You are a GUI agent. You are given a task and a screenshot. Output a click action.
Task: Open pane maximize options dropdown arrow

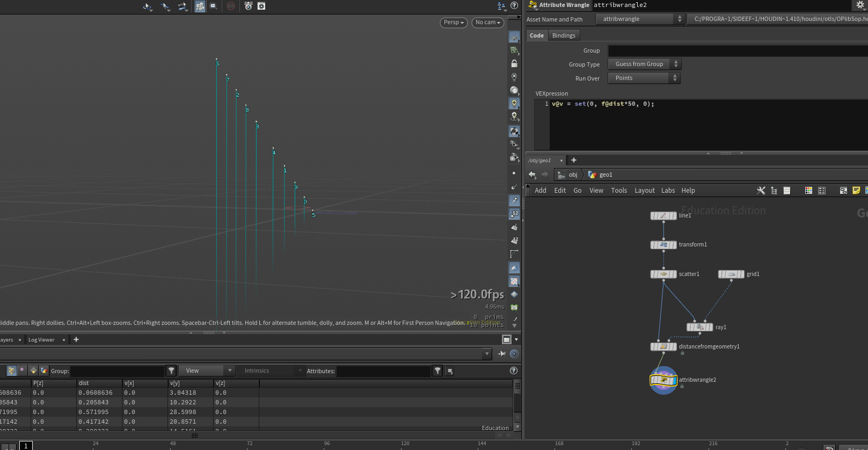pos(516,339)
